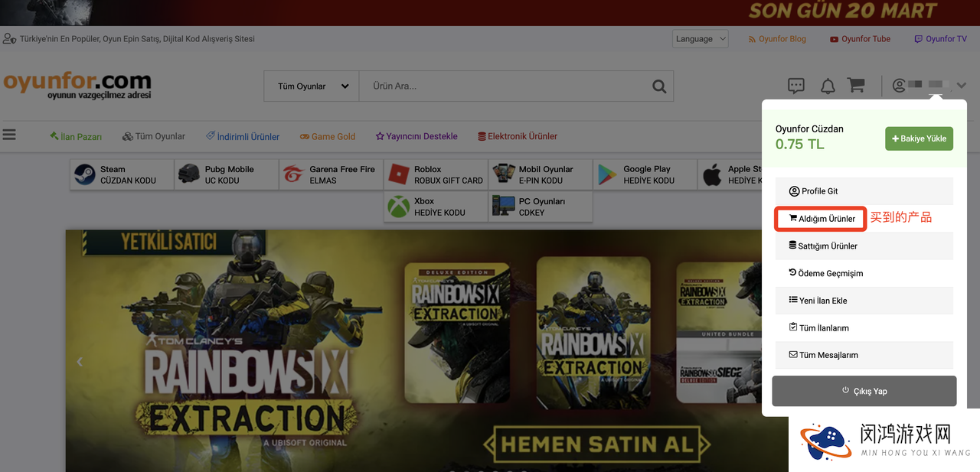Click the search magnifier icon
Screen dimensions: 980x472
659,86
